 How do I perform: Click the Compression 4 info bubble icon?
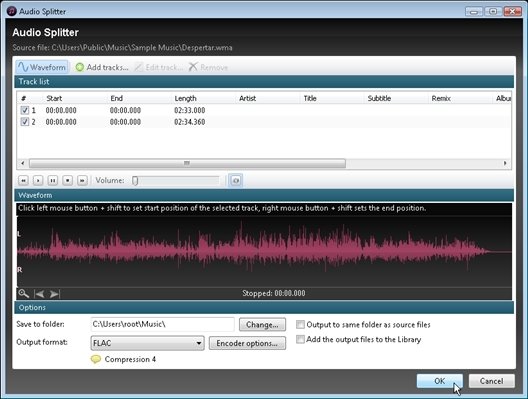pyautogui.click(x=96, y=359)
